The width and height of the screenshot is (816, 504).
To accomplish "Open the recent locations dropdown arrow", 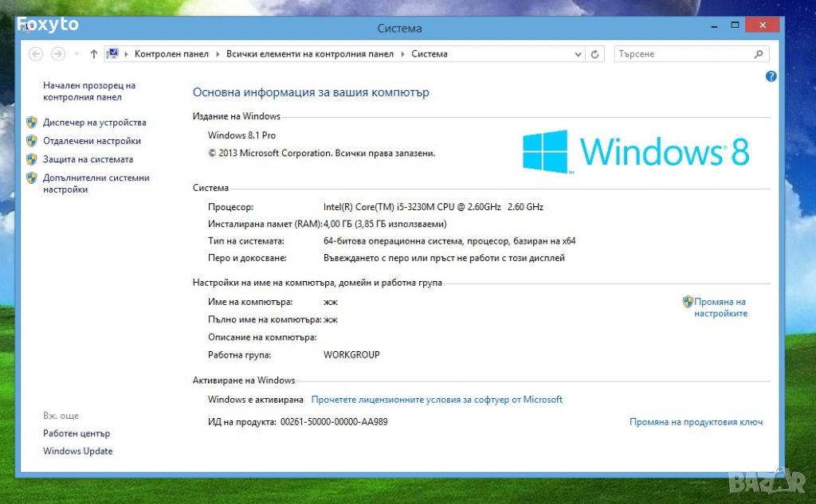I will (76, 54).
